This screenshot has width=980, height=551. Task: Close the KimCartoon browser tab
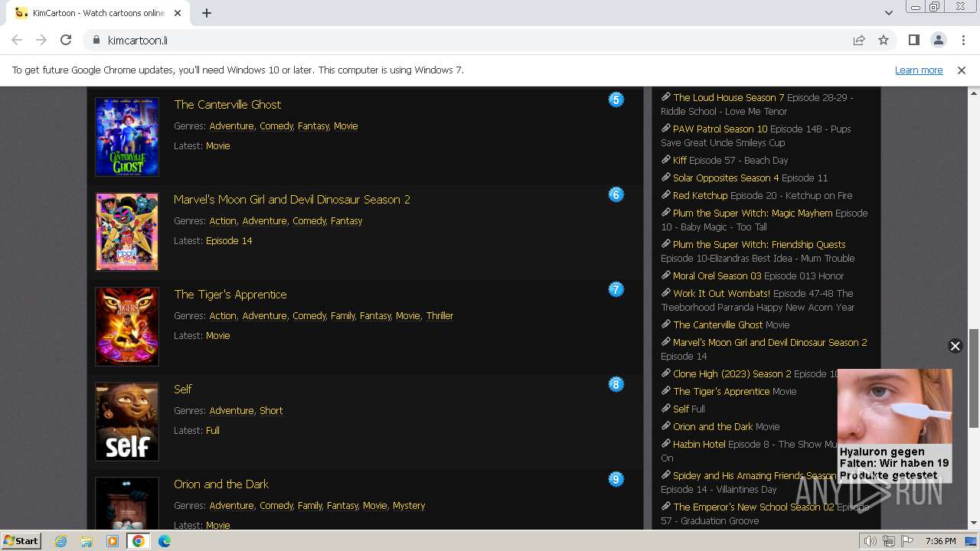point(178,13)
